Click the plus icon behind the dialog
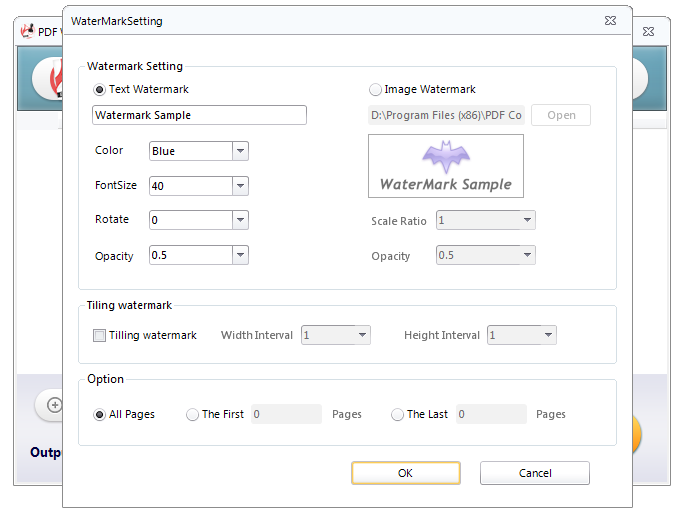Screen dimensions: 686x514 53,405
